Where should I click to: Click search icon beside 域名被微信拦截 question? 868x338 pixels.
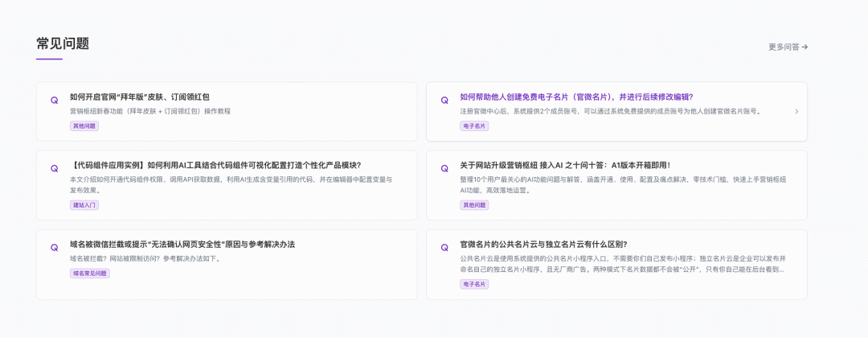click(x=55, y=248)
